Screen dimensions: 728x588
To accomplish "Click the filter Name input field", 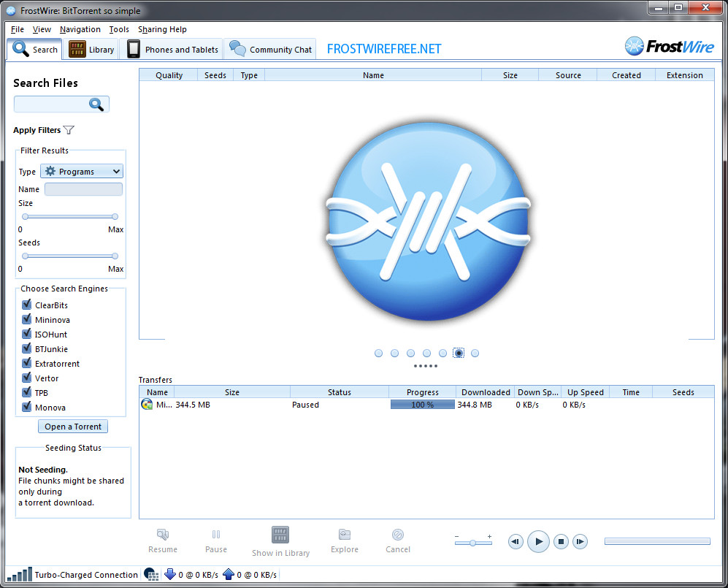I will point(83,189).
